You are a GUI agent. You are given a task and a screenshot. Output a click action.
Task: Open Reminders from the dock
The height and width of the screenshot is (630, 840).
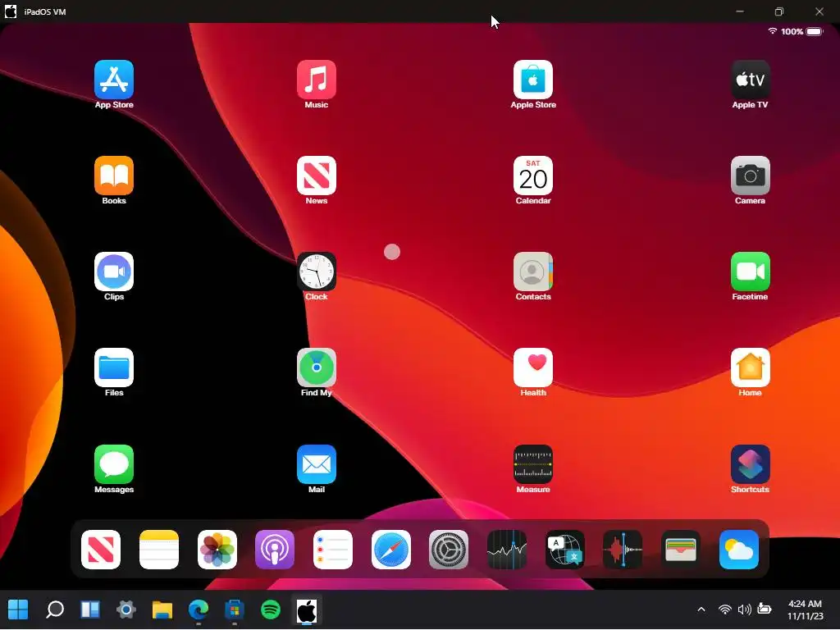(333, 550)
